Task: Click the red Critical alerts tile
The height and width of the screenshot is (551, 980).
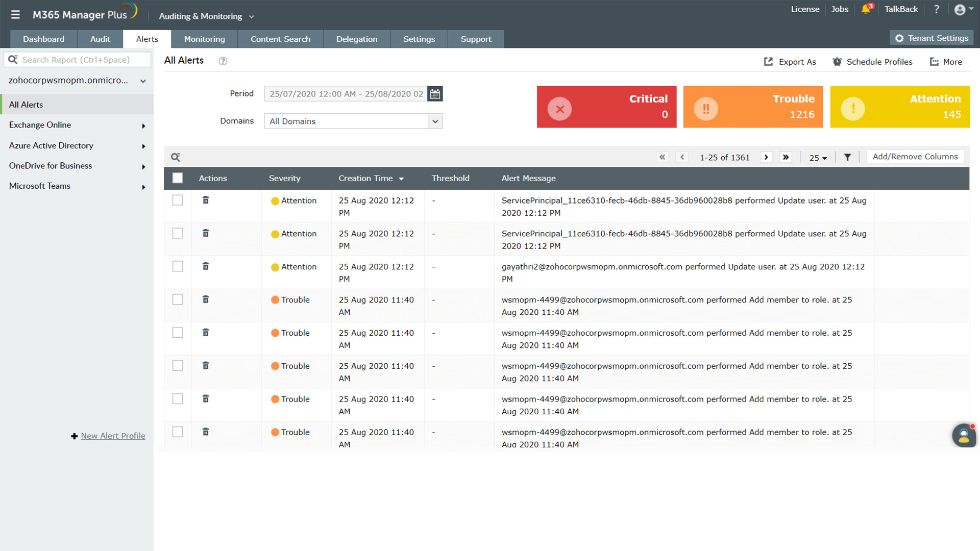Action: click(x=606, y=107)
